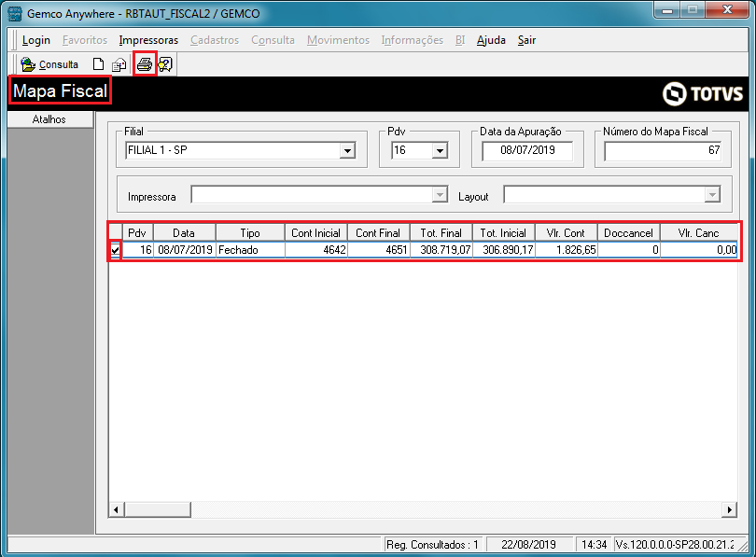Select the cell with value 4642

316,250
